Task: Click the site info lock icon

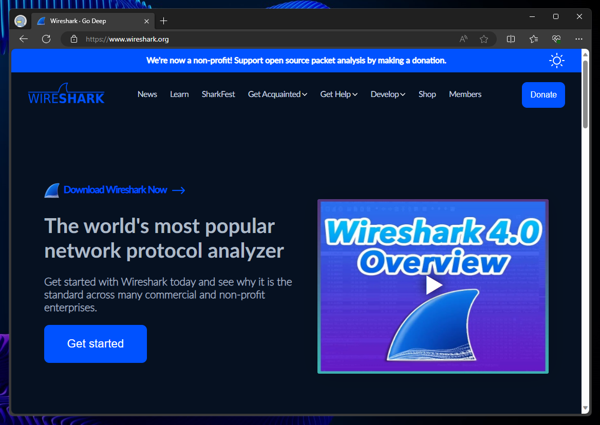Action: click(74, 39)
